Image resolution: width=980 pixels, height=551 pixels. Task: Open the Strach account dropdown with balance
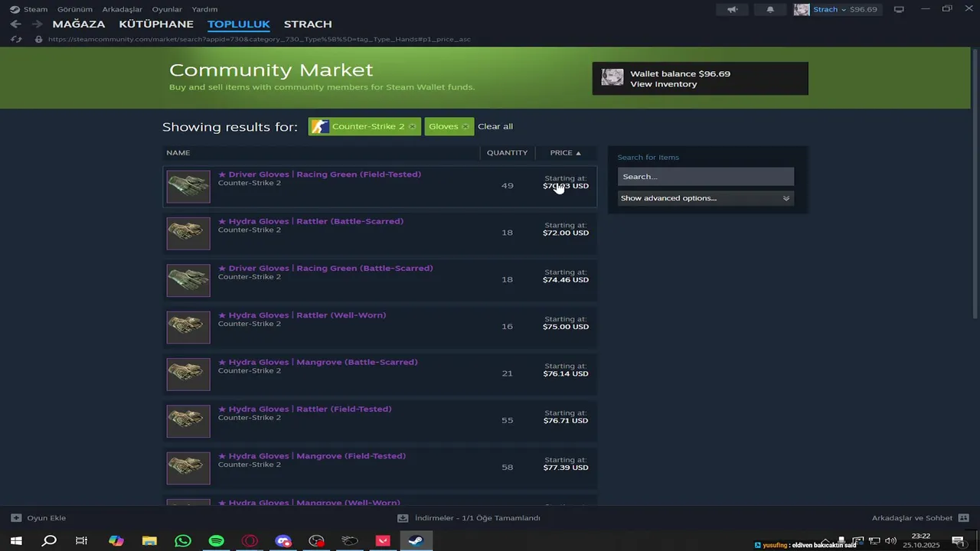tap(844, 9)
